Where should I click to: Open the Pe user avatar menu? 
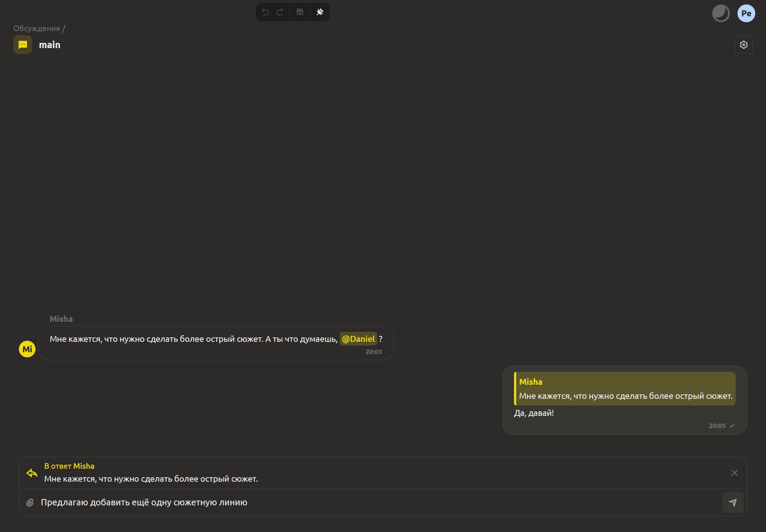[x=746, y=14]
